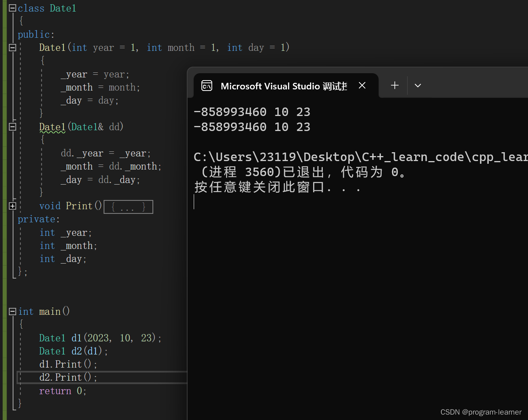
Task: Click the line '_day = dd._day;'
Action: (101, 180)
